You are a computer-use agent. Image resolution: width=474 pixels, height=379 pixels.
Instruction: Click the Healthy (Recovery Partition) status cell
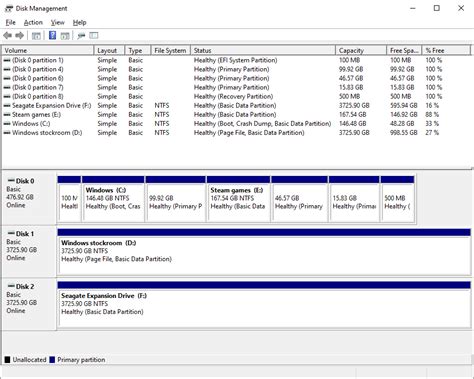233,96
